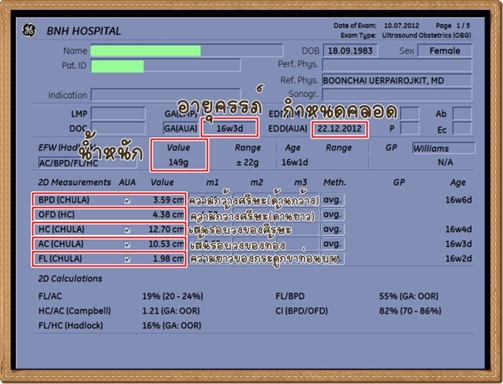Click the AC/BPD/FL/HC EFW formula field

87,163
